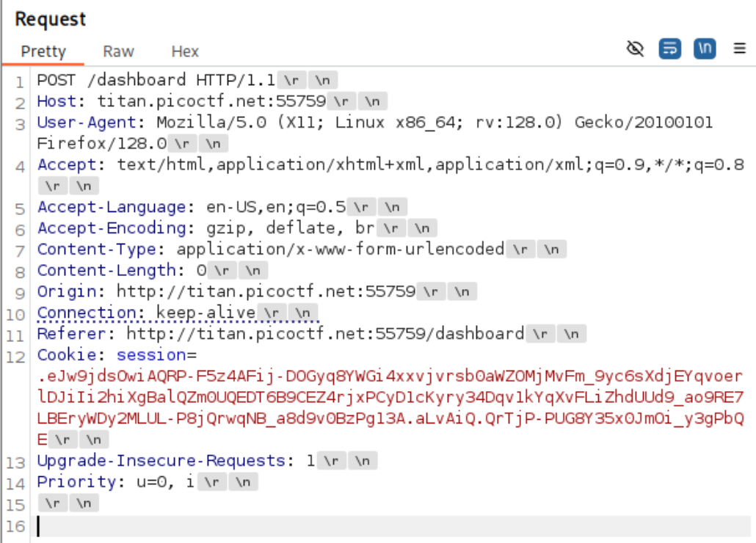Click the Host header name

click(57, 101)
